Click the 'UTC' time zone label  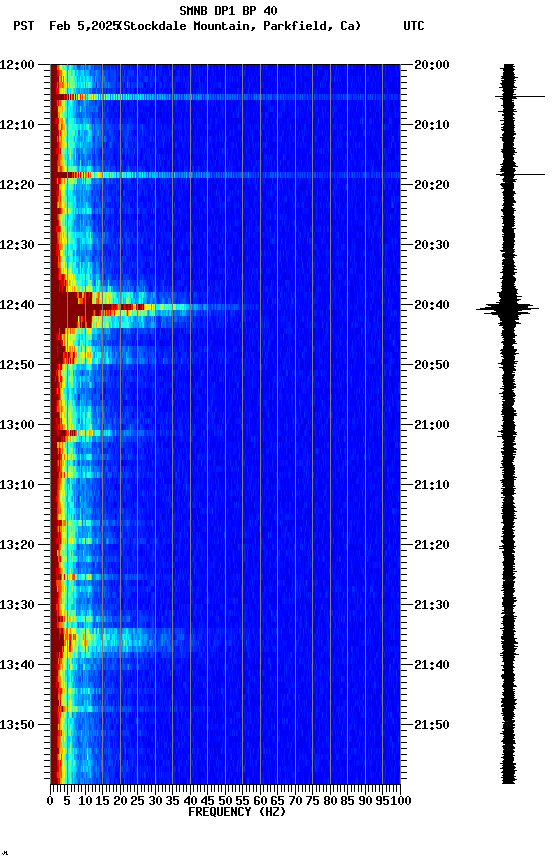(414, 26)
